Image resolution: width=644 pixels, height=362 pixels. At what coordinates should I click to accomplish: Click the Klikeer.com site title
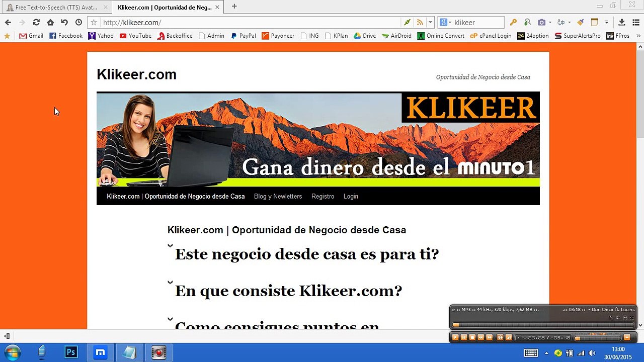tap(136, 74)
